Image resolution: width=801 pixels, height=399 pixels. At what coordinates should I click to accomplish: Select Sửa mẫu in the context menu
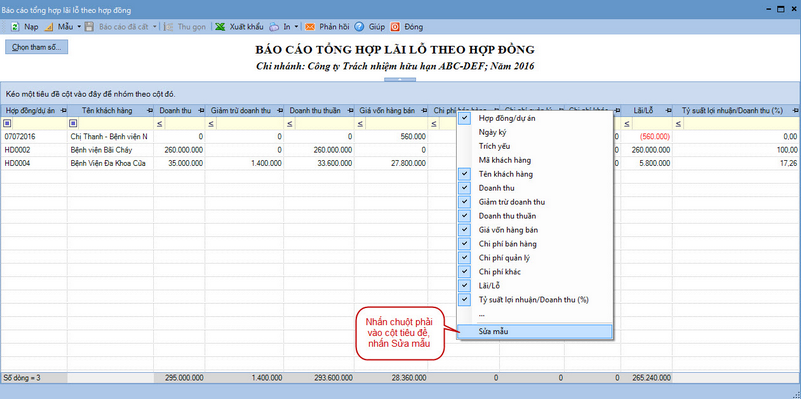(x=535, y=331)
